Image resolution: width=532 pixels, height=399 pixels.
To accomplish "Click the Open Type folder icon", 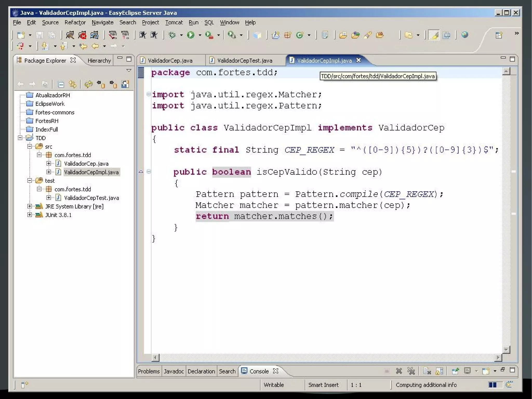I will tap(343, 35).
